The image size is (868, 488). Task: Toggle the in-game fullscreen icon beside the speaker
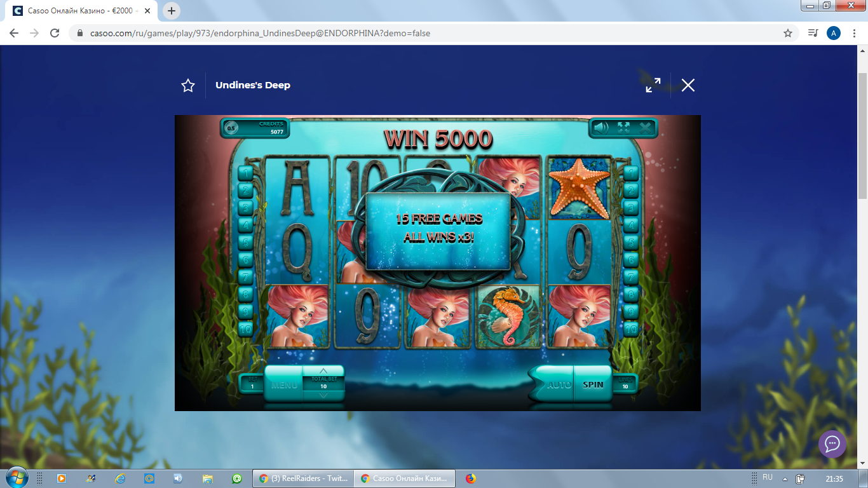click(623, 128)
